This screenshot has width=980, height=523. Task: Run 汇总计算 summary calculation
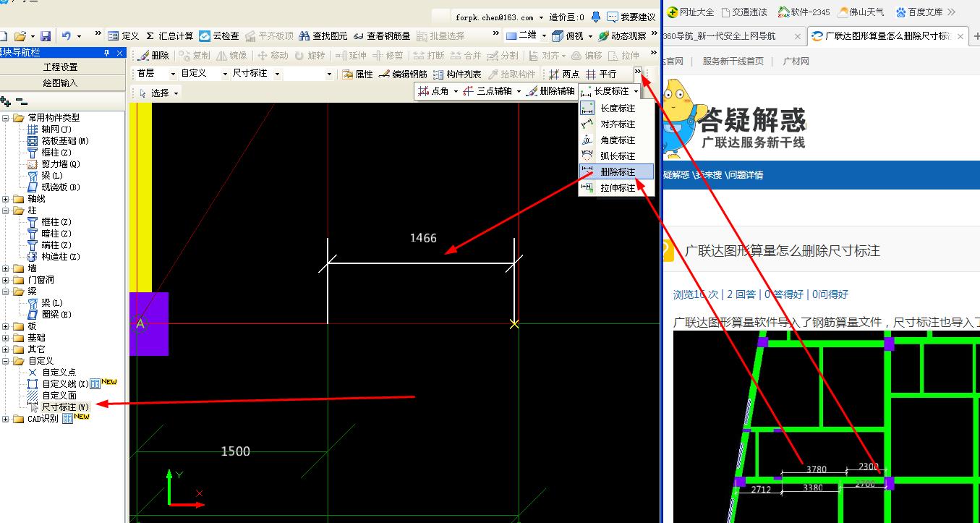[x=169, y=35]
